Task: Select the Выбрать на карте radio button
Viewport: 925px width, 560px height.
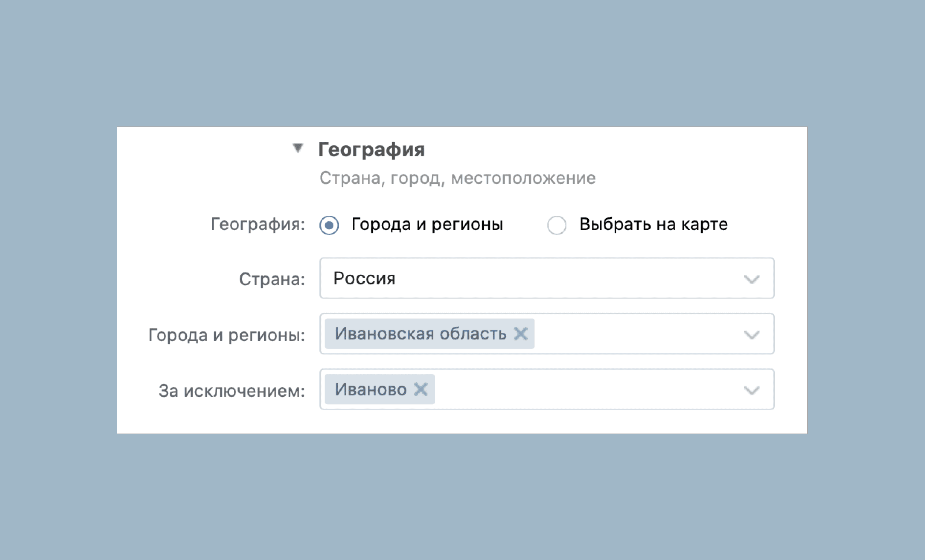Action: pyautogui.click(x=556, y=225)
